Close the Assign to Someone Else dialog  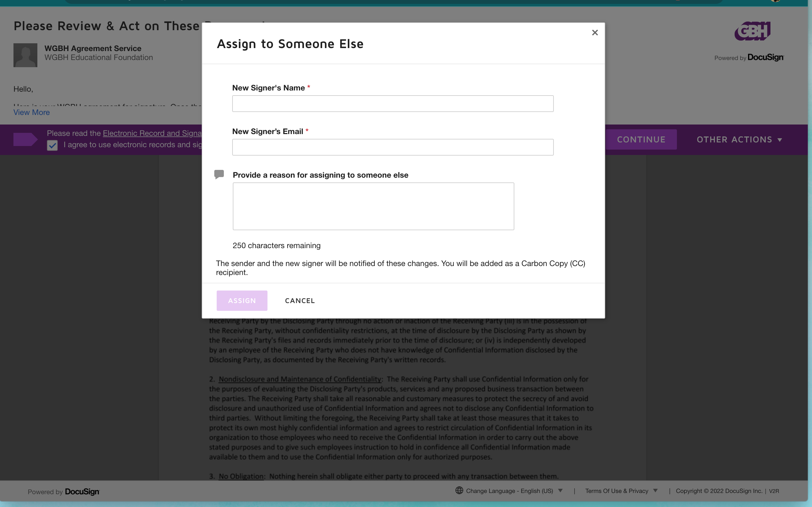click(595, 33)
